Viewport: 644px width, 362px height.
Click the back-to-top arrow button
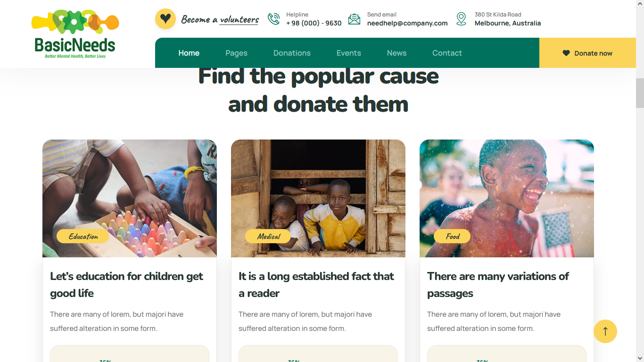(x=605, y=331)
